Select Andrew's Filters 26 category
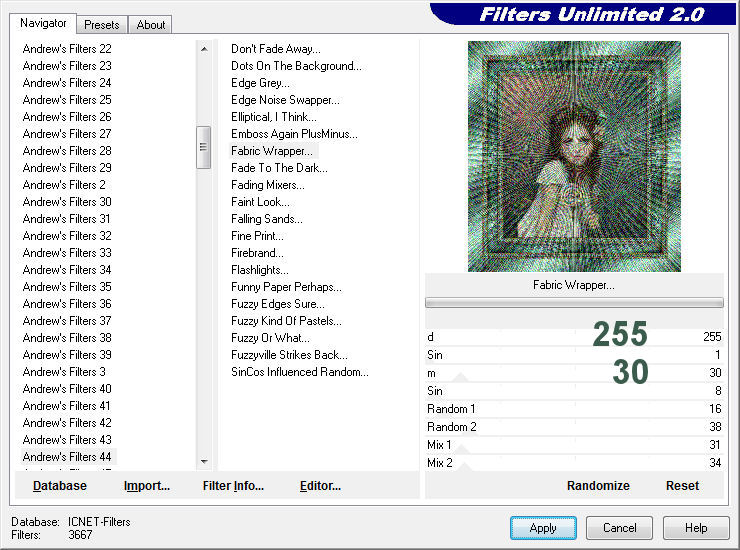Viewport: 740px width, 550px height. pos(67,117)
